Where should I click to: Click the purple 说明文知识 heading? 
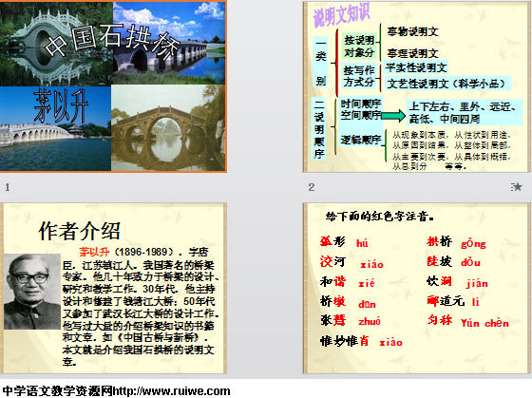[x=341, y=15]
